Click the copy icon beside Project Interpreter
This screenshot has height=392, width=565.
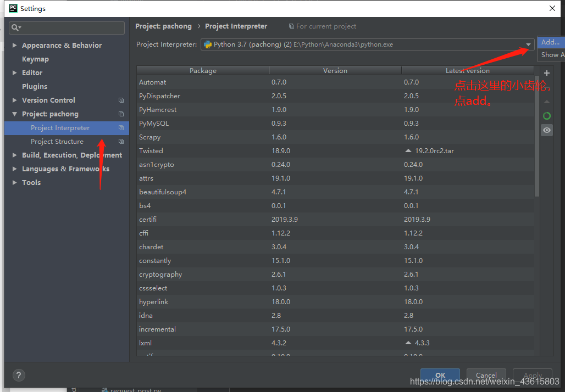[121, 128]
